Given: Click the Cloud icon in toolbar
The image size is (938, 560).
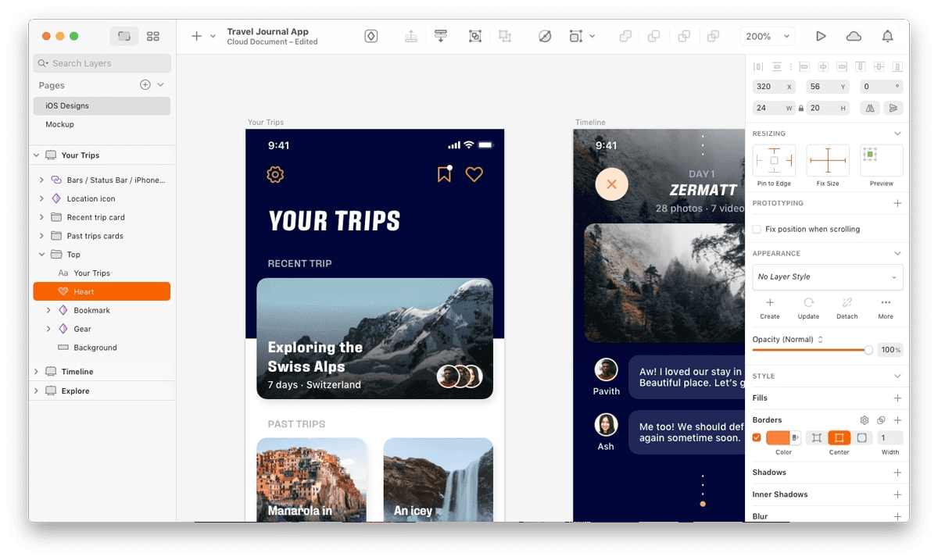Looking at the screenshot, I should [x=854, y=36].
